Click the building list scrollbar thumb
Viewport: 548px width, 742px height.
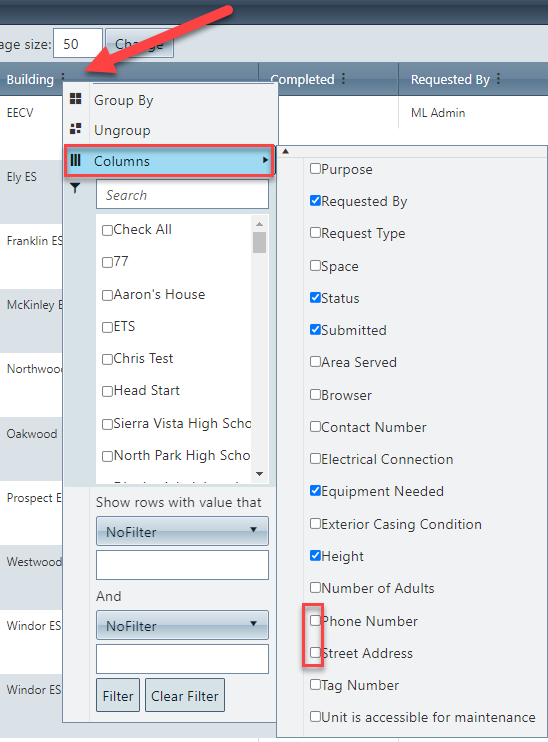point(259,242)
